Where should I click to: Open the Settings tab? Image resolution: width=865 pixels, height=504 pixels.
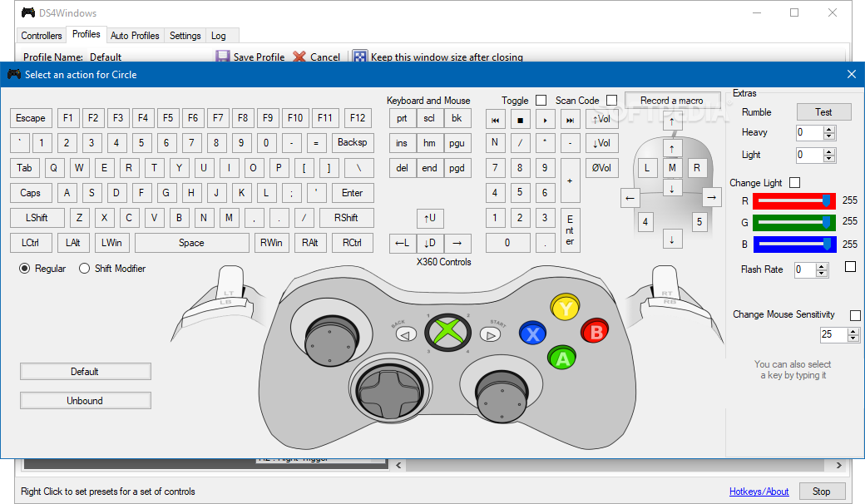pyautogui.click(x=185, y=35)
